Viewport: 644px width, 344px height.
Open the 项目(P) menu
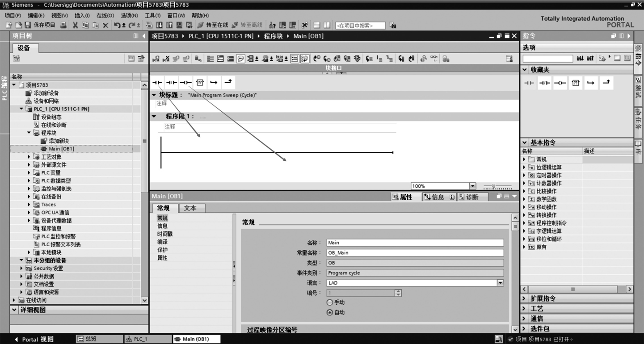point(13,15)
